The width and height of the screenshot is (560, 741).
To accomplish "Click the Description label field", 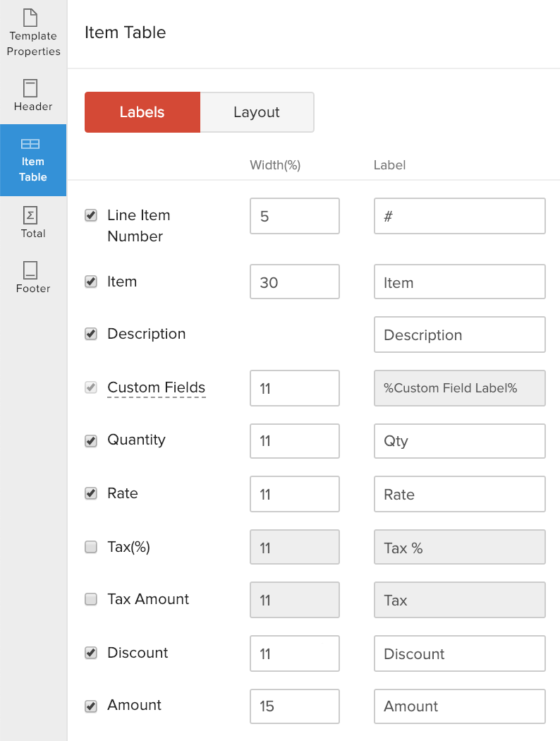I will coord(459,335).
